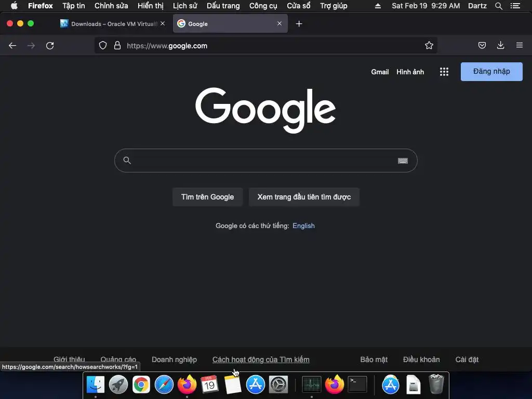
Task: Click the forward navigation arrow
Action: 31,46
